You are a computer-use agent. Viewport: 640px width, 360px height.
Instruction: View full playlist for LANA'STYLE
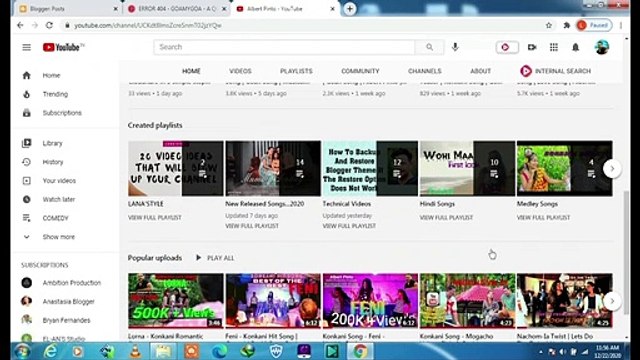pyautogui.click(x=155, y=218)
